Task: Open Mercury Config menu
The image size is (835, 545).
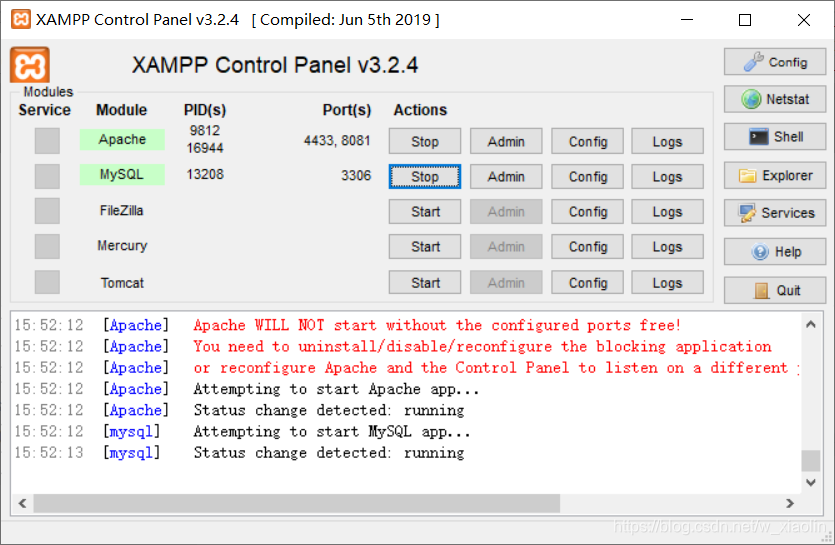Action: tap(587, 247)
